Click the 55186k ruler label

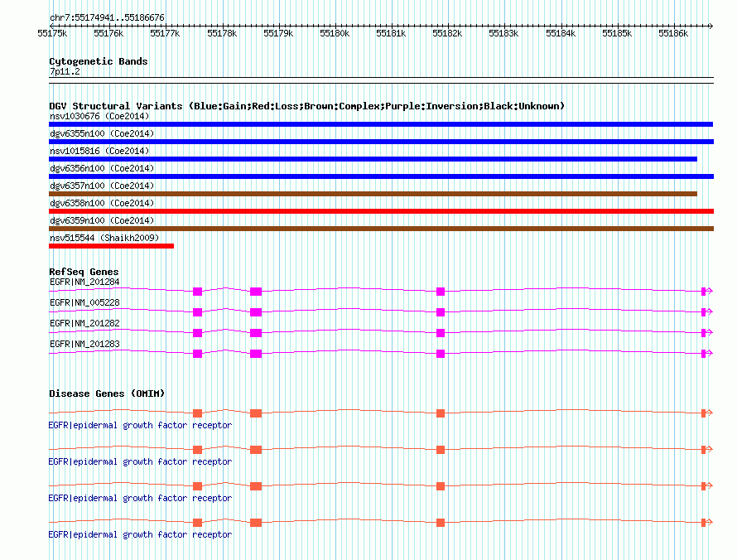[673, 34]
